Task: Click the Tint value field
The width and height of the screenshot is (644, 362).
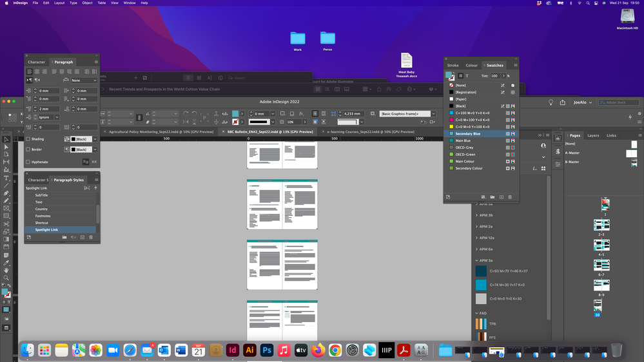Action: click(x=495, y=76)
